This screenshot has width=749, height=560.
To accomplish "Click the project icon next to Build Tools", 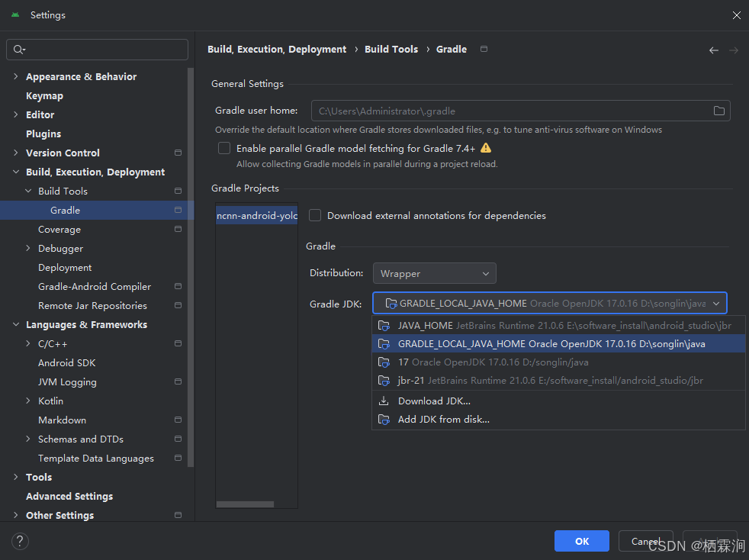I will [178, 191].
